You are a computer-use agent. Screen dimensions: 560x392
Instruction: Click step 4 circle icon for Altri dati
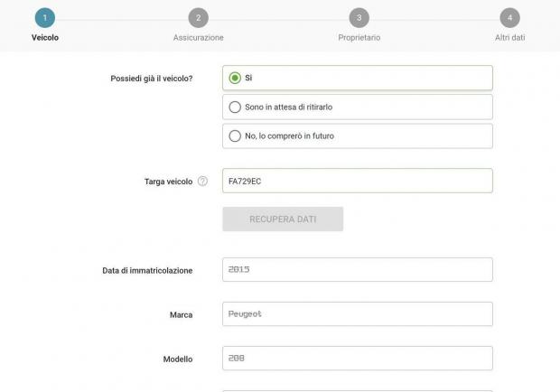509,18
